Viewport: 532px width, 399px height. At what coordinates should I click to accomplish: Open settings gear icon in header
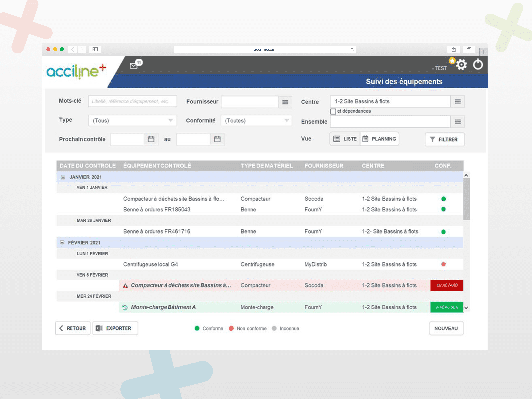point(461,65)
